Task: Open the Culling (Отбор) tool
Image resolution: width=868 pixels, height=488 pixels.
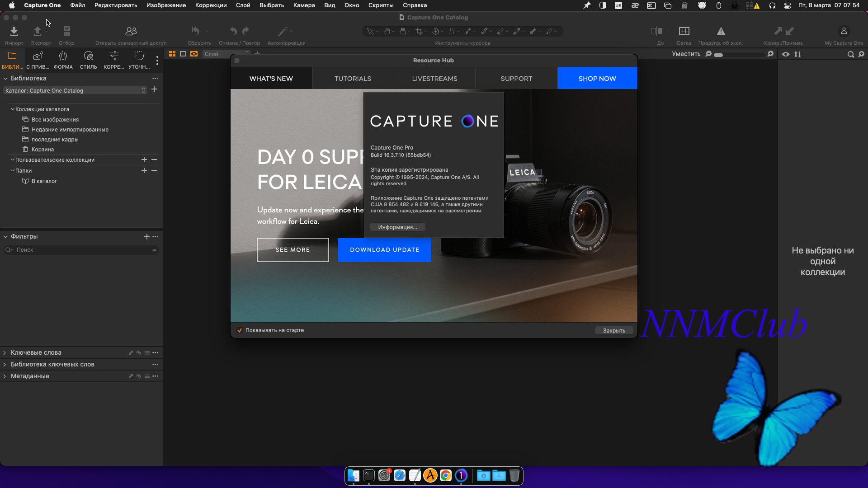Action: (67, 31)
